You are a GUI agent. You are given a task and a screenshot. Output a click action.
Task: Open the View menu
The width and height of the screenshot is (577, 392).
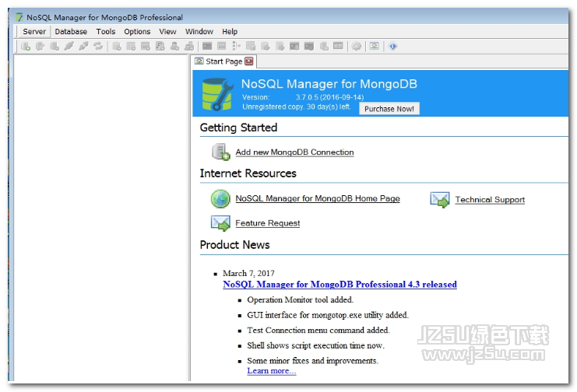(167, 32)
